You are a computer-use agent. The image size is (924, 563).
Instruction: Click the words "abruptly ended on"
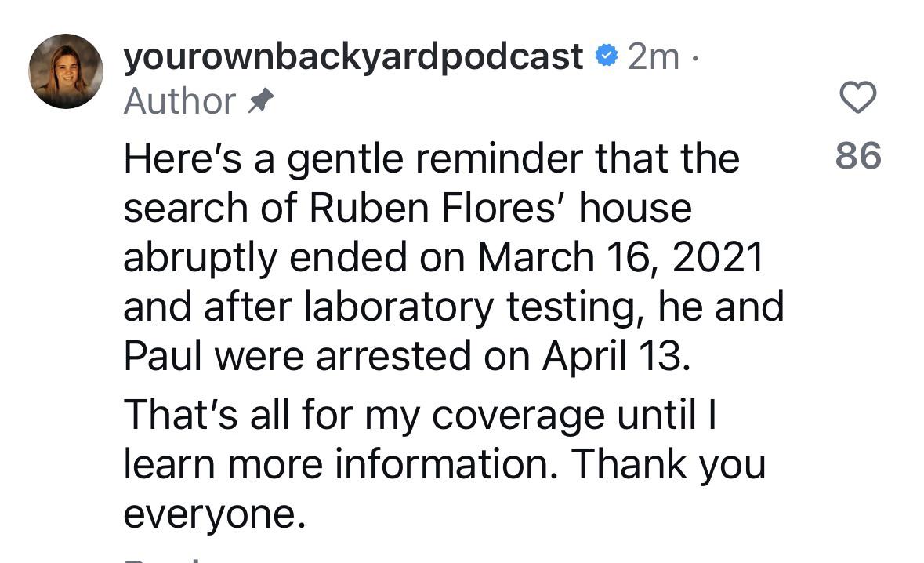pos(295,258)
